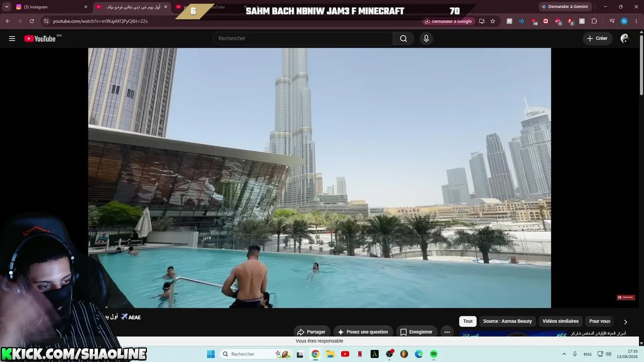Open the Chrome three-dot menu
This screenshot has width=644, height=362.
(x=636, y=21)
